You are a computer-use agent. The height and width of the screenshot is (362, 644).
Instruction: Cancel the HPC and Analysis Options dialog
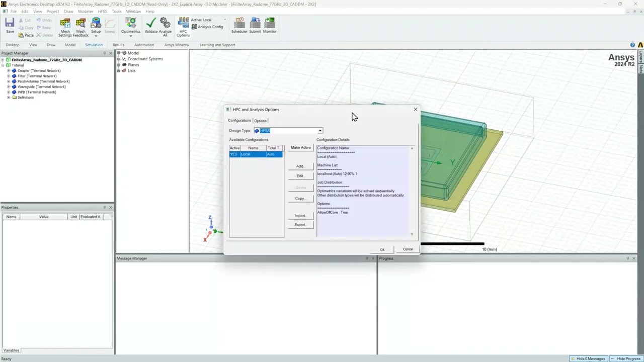(408, 249)
